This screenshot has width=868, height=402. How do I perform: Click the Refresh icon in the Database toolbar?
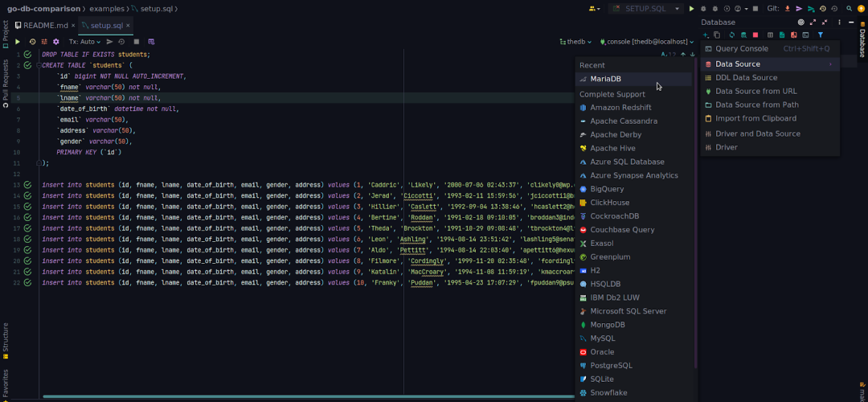tap(732, 35)
